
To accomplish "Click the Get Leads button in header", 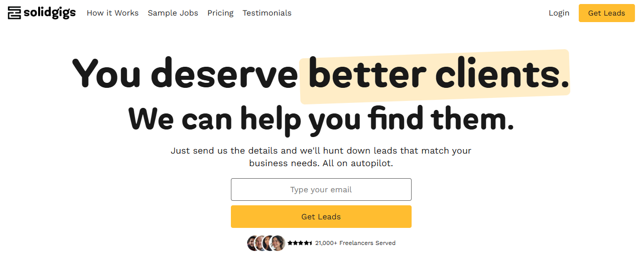I will click(606, 13).
